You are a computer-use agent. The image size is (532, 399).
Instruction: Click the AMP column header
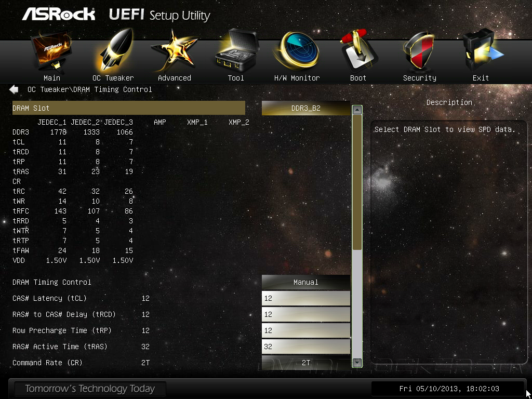click(x=160, y=122)
